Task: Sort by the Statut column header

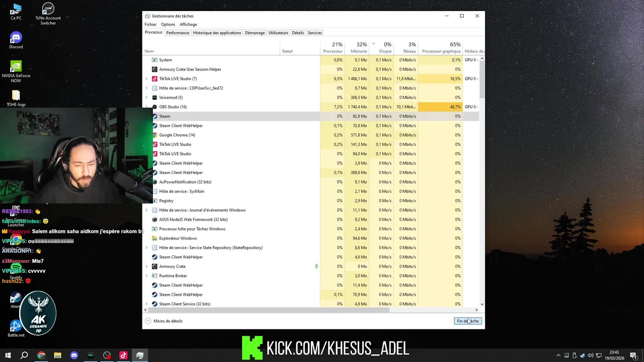Action: point(300,48)
